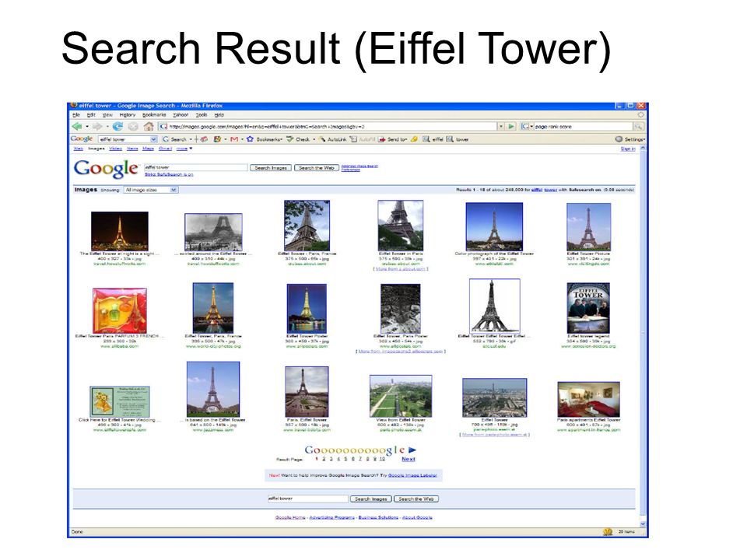The image size is (747, 560).
Task: Click the Video link in top navigation
Action: point(115,149)
